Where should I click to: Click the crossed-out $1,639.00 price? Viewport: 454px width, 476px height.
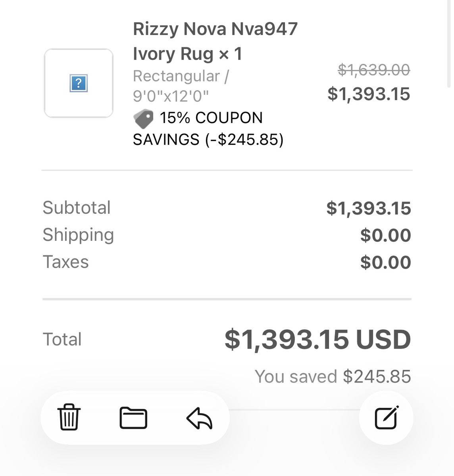coord(373,70)
